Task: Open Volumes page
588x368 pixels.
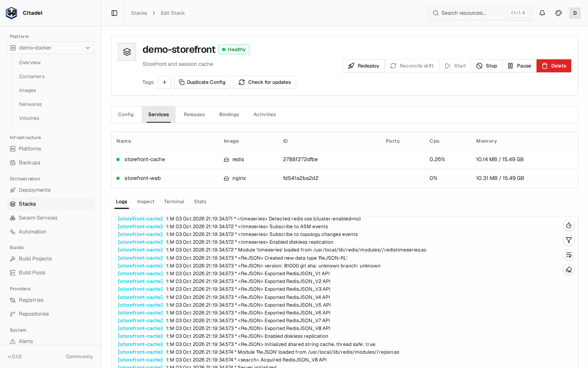Action: (x=29, y=118)
